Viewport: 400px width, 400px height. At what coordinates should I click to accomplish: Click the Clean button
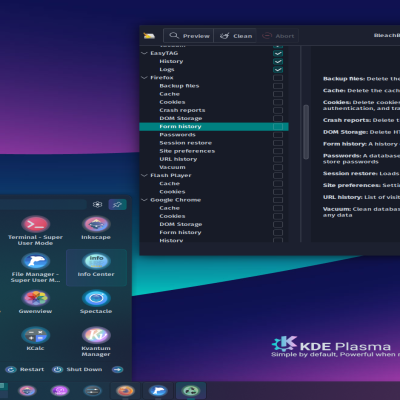point(235,36)
